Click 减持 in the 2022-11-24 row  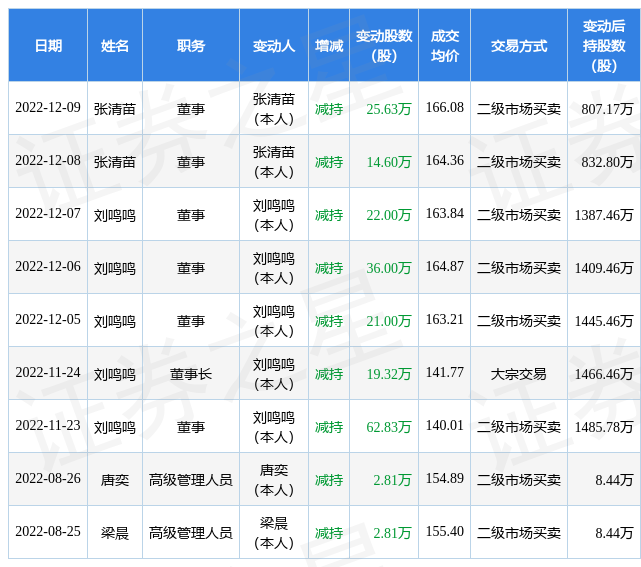point(329,374)
